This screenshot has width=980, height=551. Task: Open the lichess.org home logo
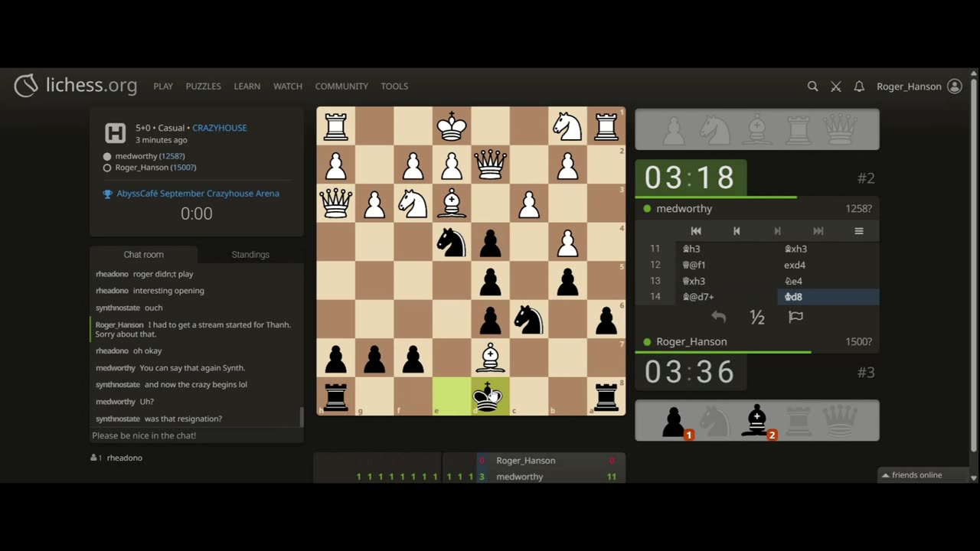click(75, 86)
